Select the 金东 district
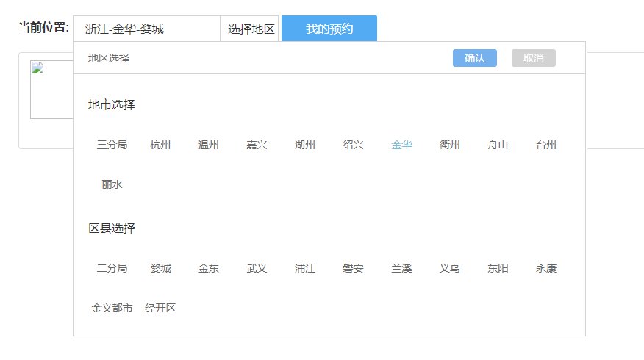Screen dimensions: 644x360 pyautogui.click(x=209, y=268)
